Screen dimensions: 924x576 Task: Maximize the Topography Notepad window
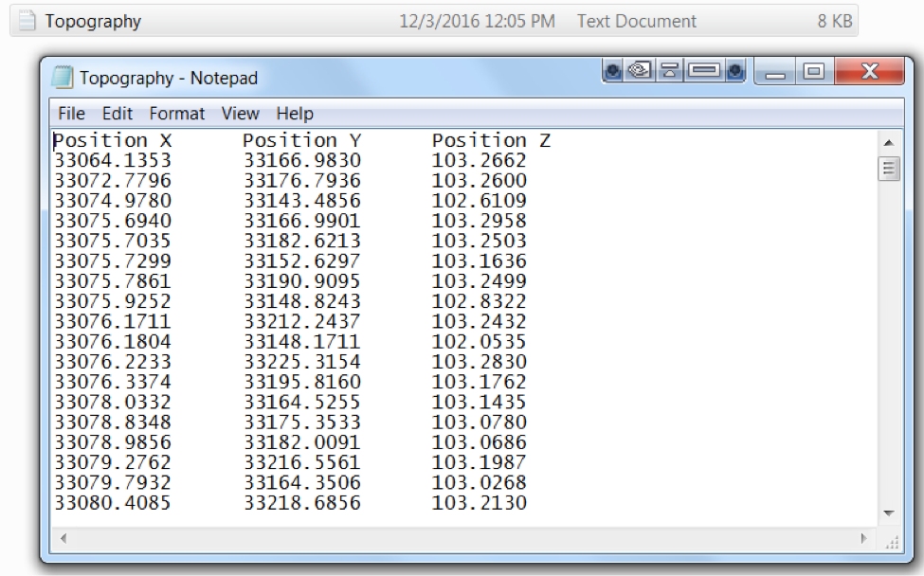(814, 72)
